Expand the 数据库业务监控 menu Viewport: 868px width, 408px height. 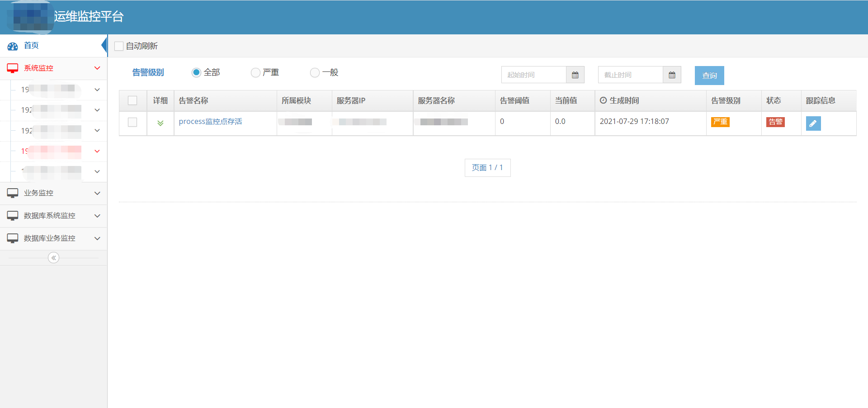(x=97, y=238)
